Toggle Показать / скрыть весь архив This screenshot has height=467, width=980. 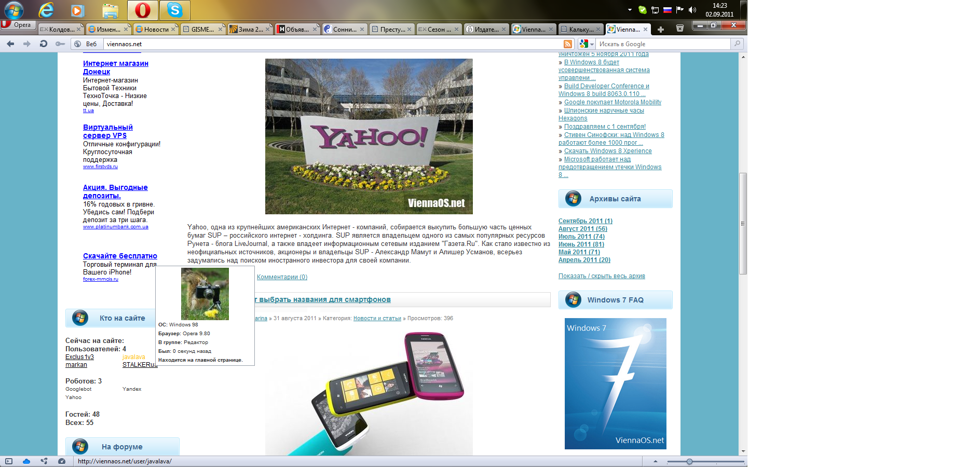click(x=602, y=276)
